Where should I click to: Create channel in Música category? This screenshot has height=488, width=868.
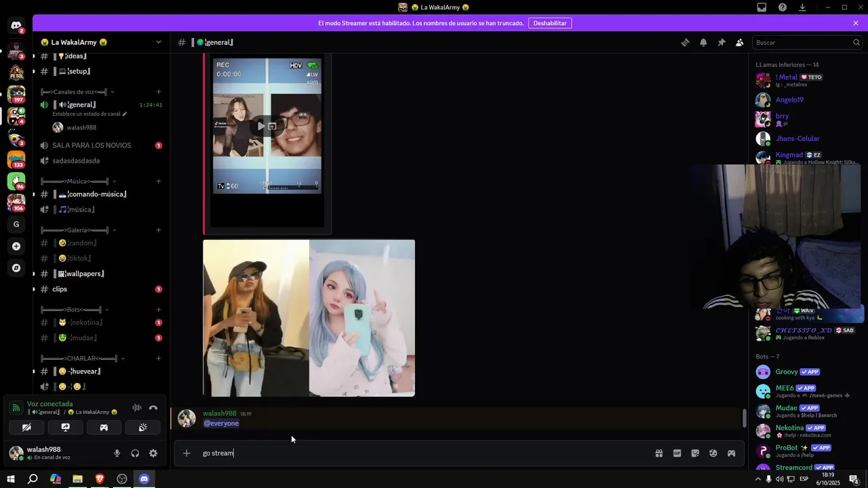click(159, 181)
